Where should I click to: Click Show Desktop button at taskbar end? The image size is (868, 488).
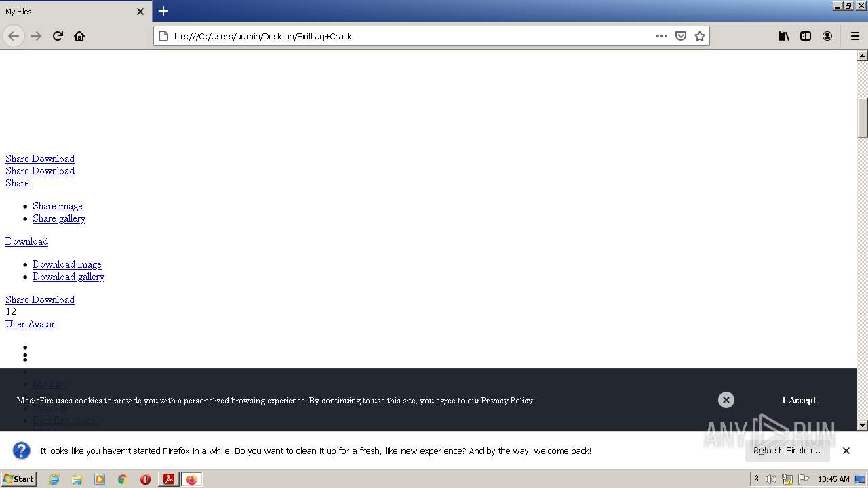[x=861, y=479]
